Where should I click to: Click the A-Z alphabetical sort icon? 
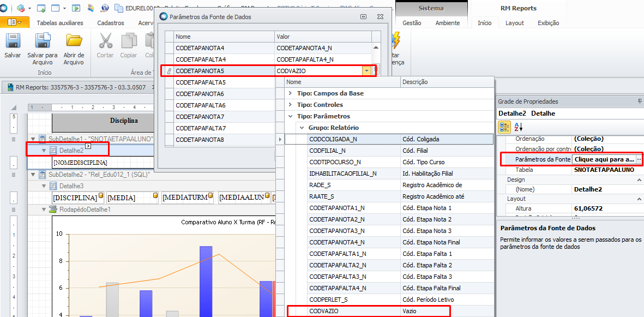click(x=518, y=127)
